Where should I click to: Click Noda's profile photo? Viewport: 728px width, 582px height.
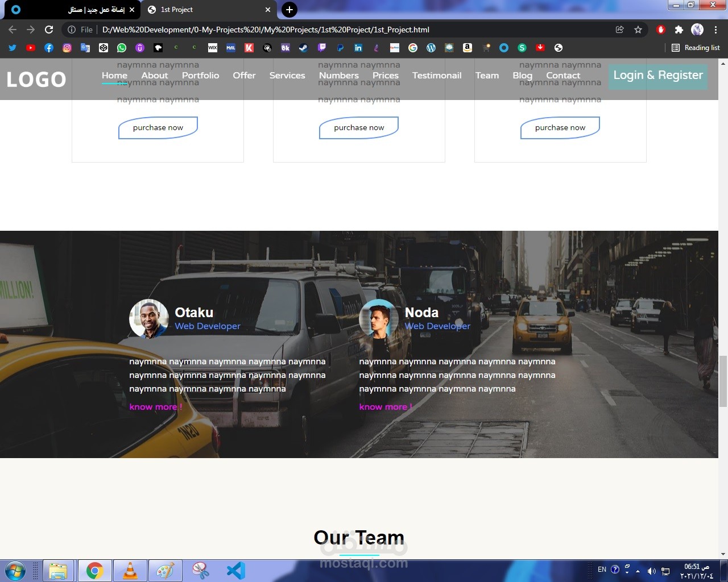(379, 319)
